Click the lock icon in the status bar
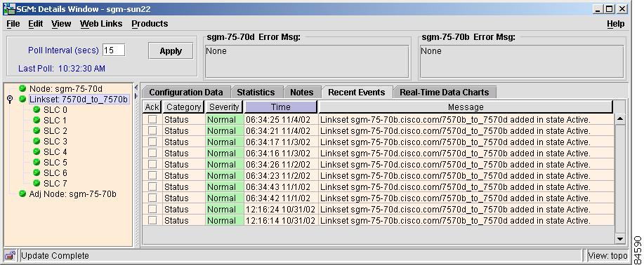 tap(11, 255)
